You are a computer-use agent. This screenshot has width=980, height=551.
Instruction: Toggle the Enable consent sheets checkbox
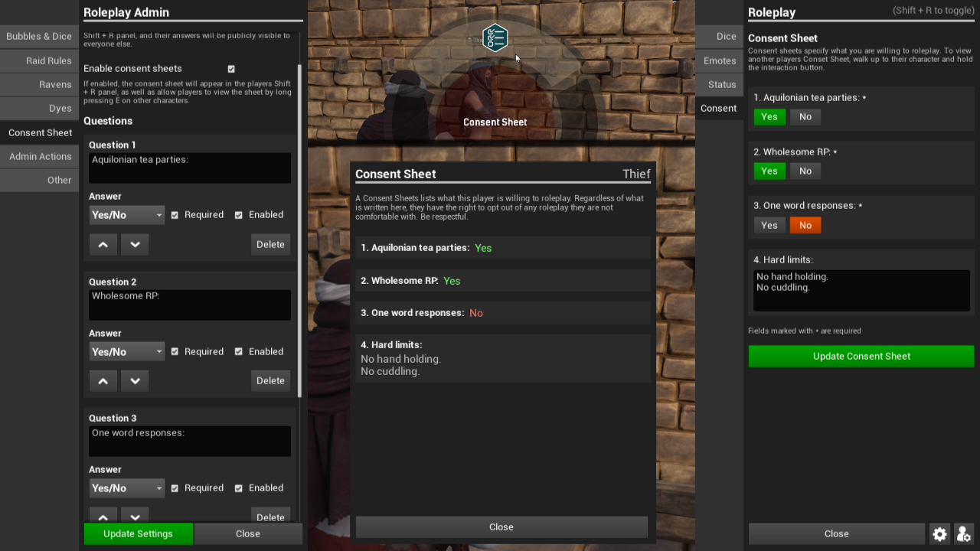coord(231,69)
